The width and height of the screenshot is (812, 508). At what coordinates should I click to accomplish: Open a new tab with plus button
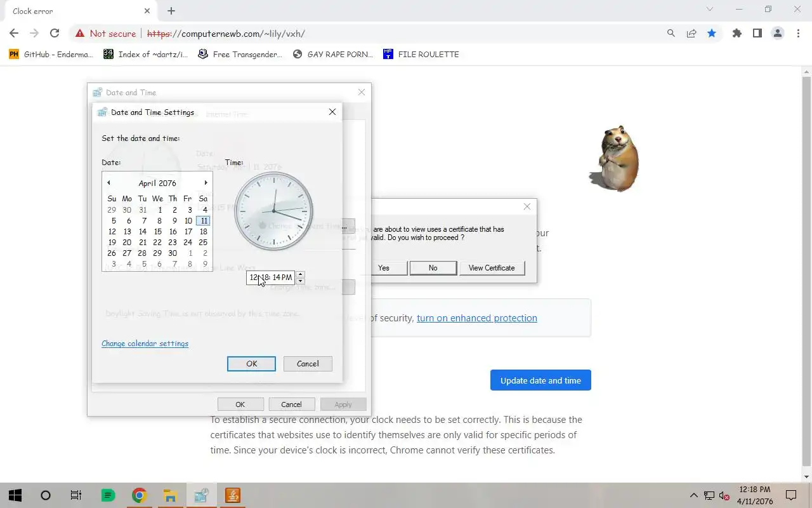[171, 11]
